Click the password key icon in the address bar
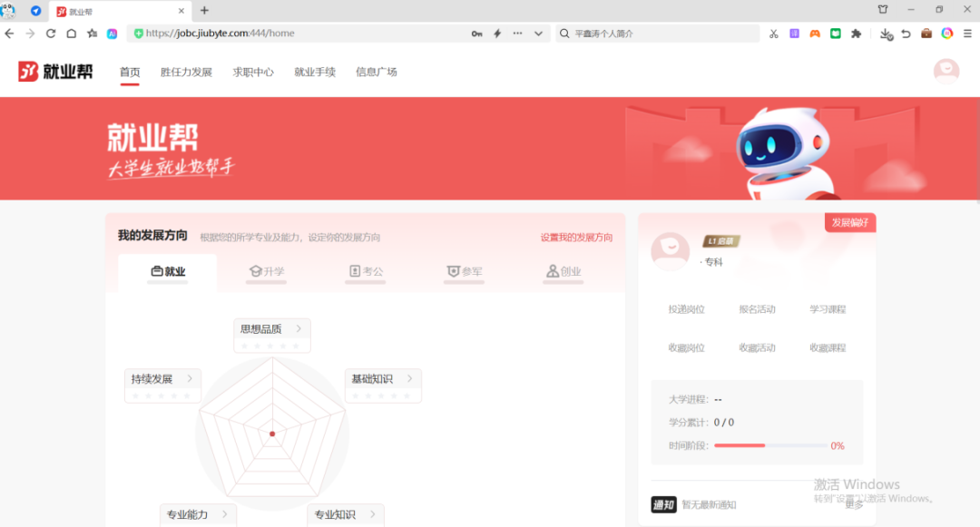Screen dimensions: 980x527 coord(476,34)
